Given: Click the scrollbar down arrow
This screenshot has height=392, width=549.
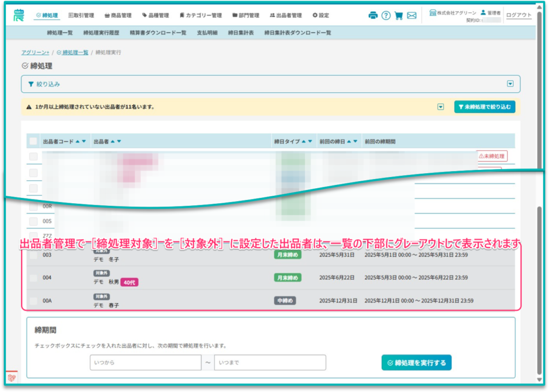Looking at the screenshot, I should (539, 379).
